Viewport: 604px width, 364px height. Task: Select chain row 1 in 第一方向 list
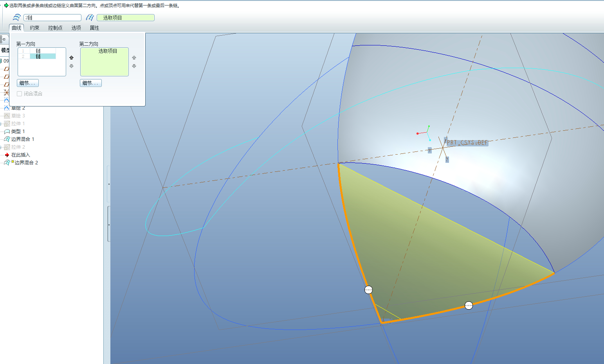pos(38,51)
